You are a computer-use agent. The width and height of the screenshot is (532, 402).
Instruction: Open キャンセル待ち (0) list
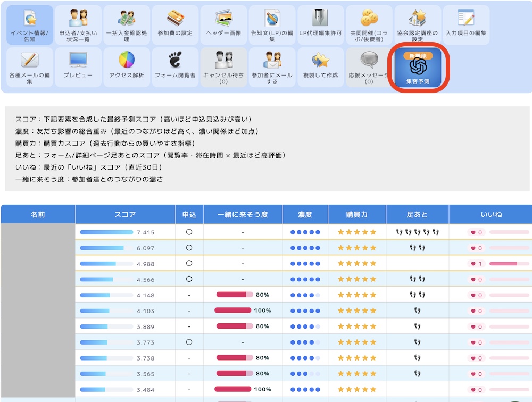[223, 66]
